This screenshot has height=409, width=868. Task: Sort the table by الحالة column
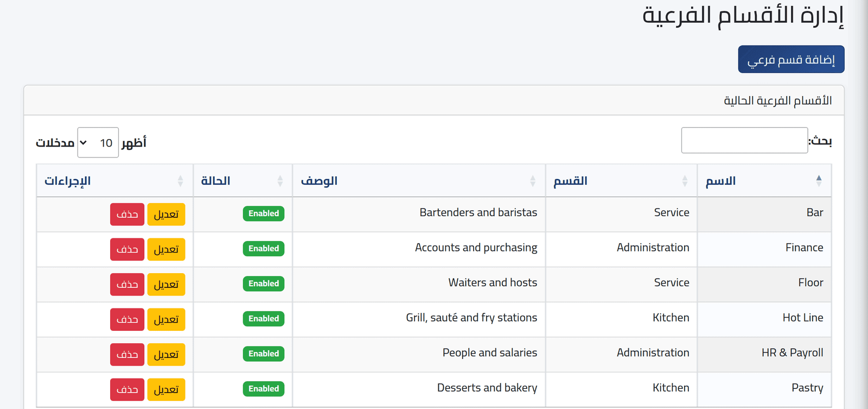coord(242,181)
